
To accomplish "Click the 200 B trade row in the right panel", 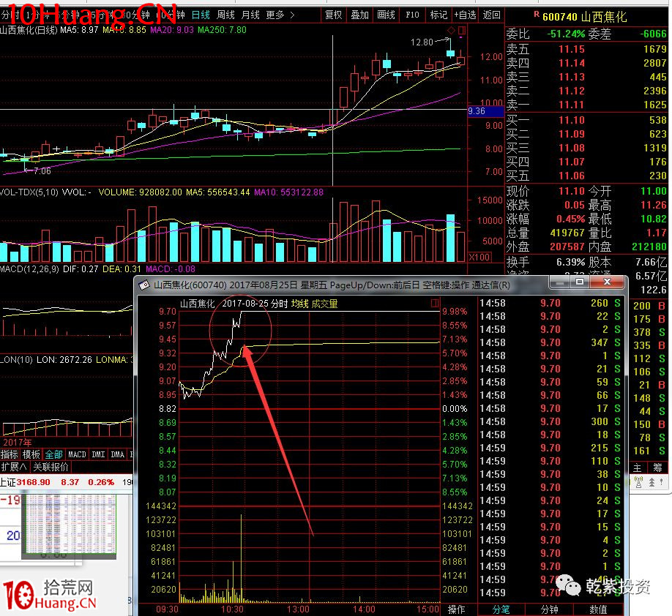I will coord(649,306).
